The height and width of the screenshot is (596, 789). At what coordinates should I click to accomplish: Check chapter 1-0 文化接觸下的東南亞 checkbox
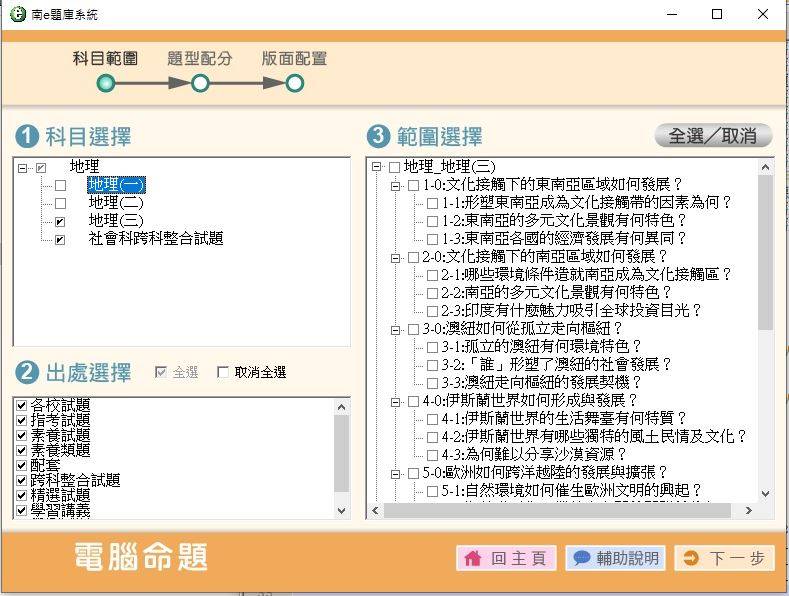(413, 185)
